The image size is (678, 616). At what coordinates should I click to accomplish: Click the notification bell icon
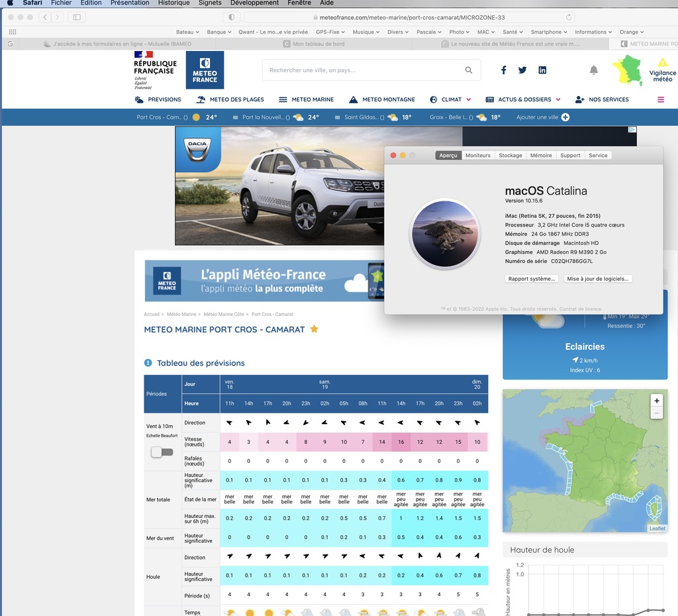click(x=594, y=70)
